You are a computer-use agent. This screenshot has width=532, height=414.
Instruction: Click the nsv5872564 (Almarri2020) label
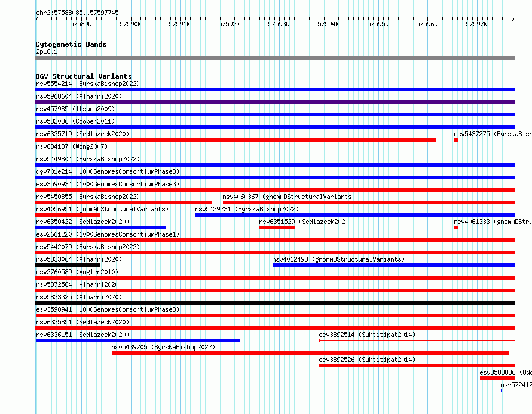(79, 284)
